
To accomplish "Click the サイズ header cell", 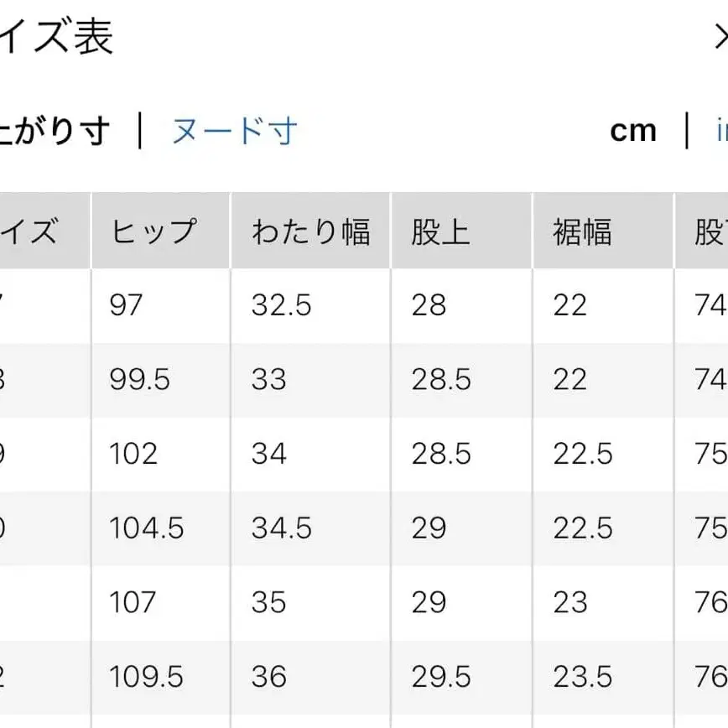I will [x=38, y=232].
